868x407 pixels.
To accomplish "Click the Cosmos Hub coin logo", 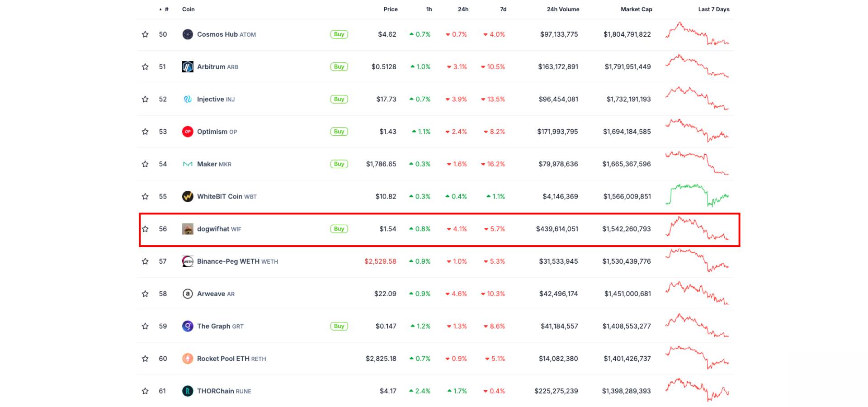I will (x=188, y=34).
